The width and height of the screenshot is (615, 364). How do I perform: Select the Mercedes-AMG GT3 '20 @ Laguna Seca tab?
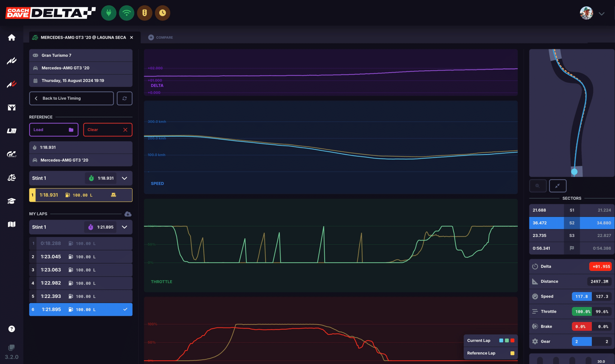[x=83, y=38]
